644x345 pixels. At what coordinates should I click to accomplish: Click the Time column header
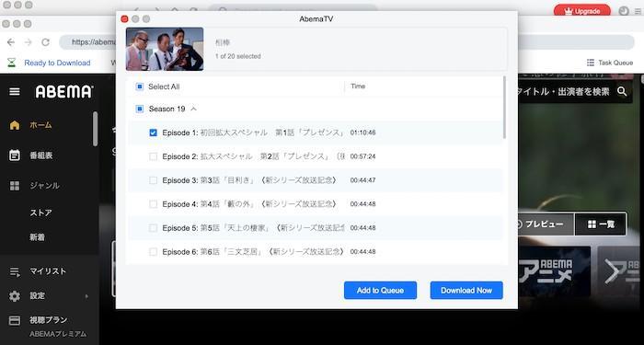[358, 86]
